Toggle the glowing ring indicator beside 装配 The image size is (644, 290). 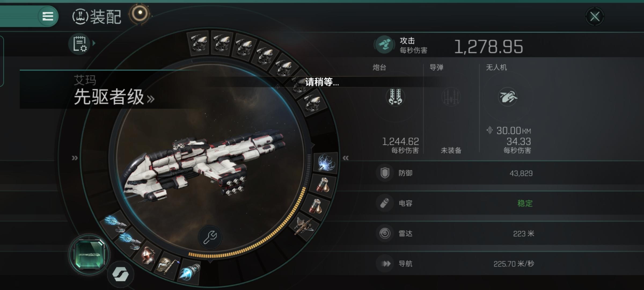pyautogui.click(x=140, y=13)
